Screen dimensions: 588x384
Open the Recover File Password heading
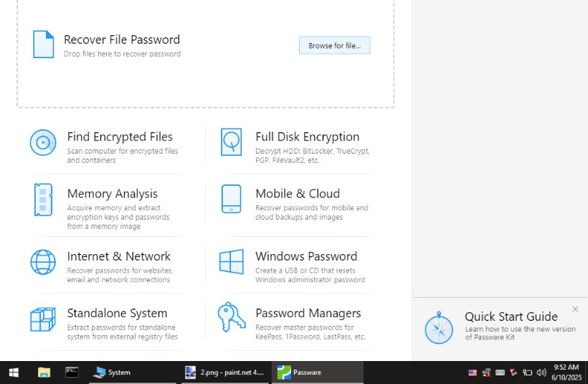(x=122, y=39)
